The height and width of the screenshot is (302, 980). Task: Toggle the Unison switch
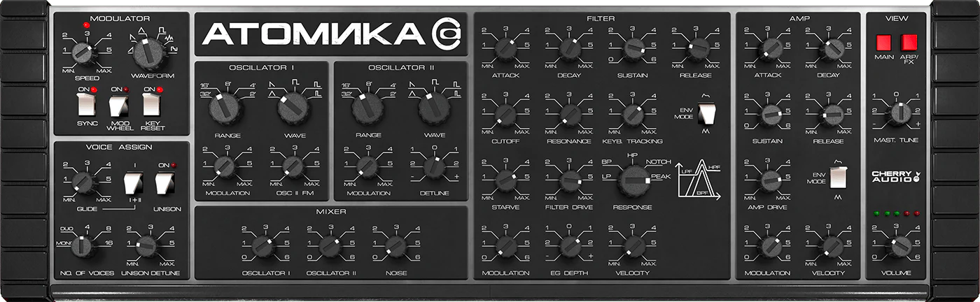point(164,185)
